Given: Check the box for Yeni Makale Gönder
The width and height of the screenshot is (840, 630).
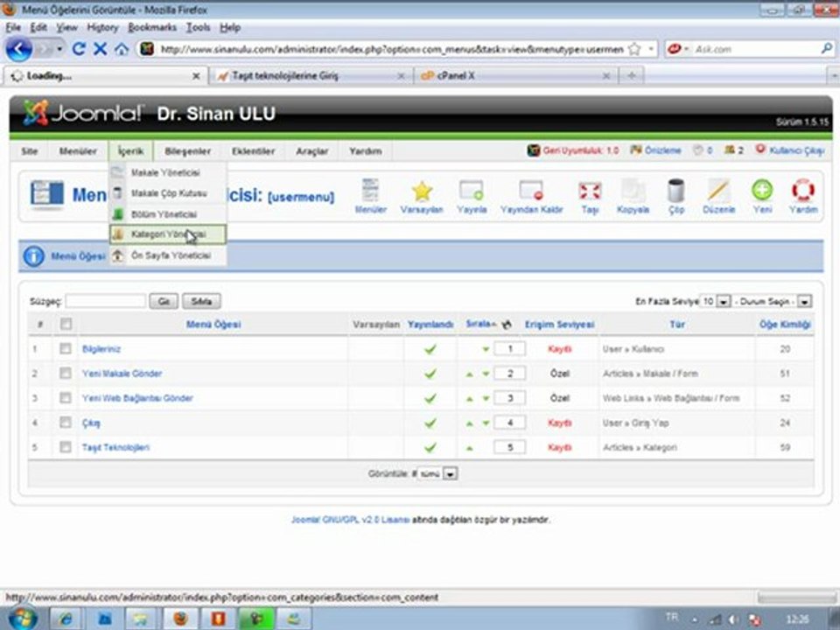Looking at the screenshot, I should point(66,374).
